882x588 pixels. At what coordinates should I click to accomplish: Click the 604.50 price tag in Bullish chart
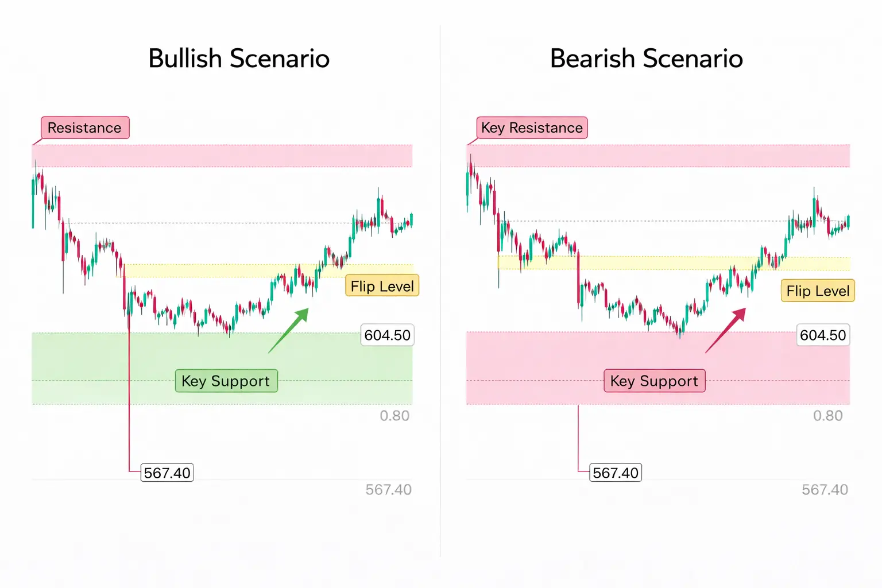click(387, 335)
